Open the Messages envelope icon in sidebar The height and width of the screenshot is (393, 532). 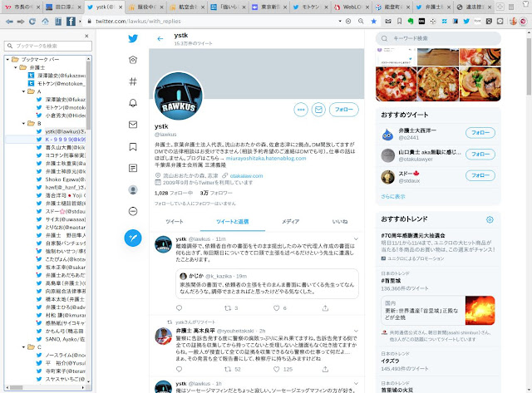(133, 125)
